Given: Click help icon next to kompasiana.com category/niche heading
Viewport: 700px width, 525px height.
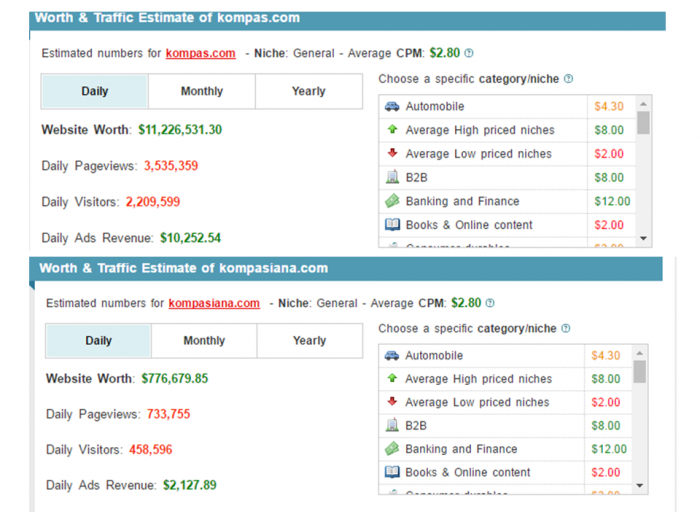Looking at the screenshot, I should coord(566,329).
